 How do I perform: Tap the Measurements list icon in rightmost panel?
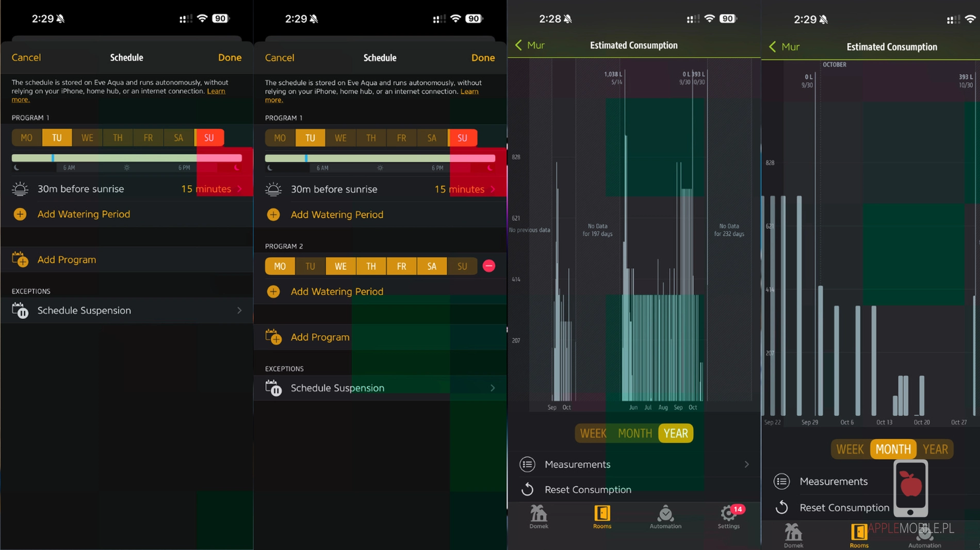click(781, 481)
